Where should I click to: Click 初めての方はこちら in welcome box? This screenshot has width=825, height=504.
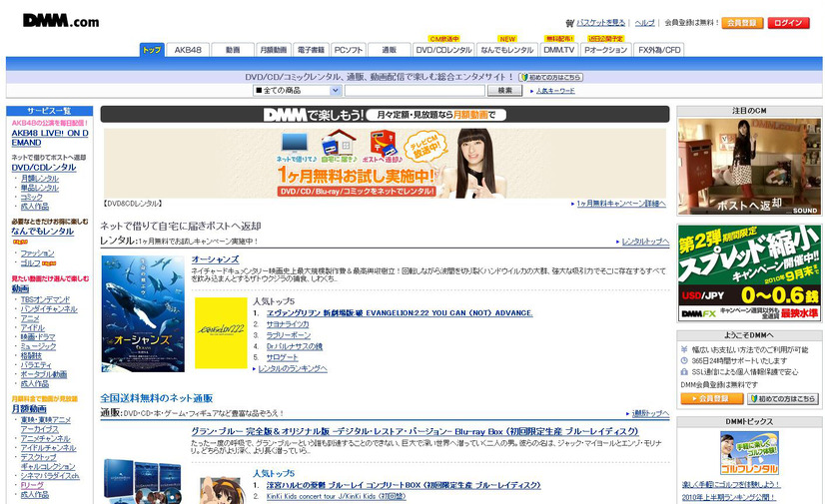[x=783, y=399]
